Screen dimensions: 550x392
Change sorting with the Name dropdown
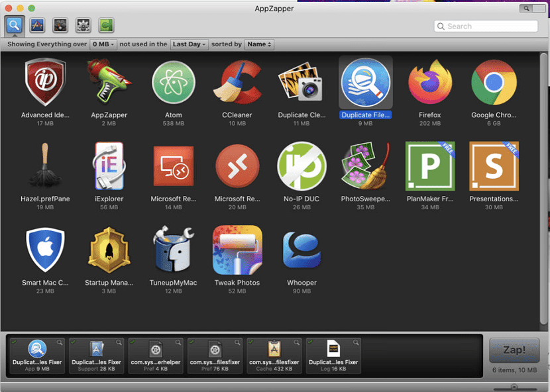258,44
